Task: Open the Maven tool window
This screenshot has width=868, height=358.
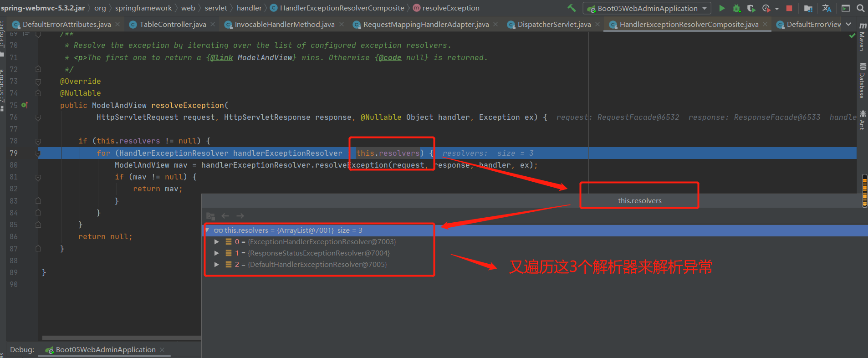Action: click(x=862, y=36)
